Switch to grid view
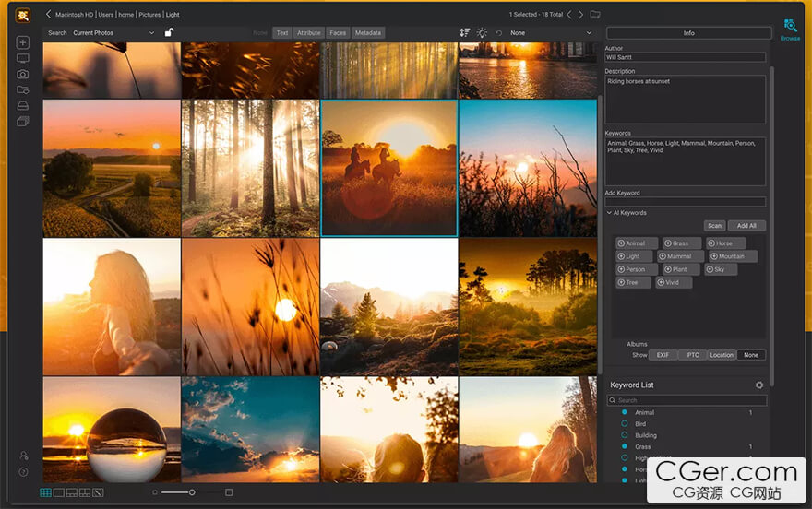This screenshot has width=812, height=509. 45,492
